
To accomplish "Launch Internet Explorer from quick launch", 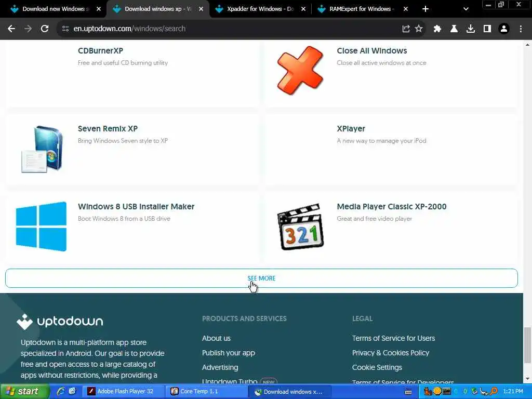I will coord(61,391).
